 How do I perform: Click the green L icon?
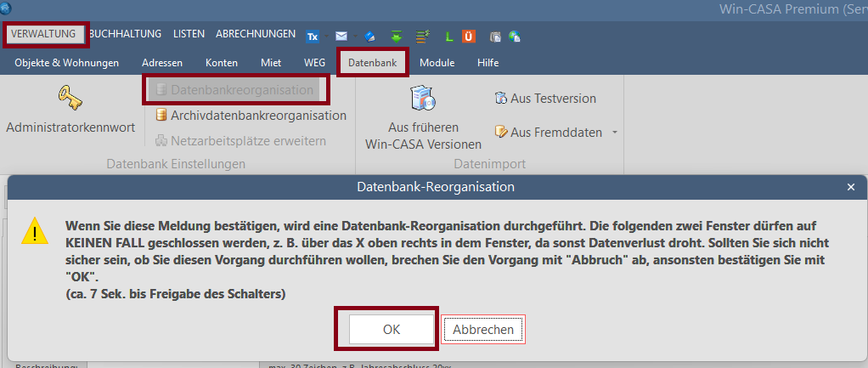point(449,37)
